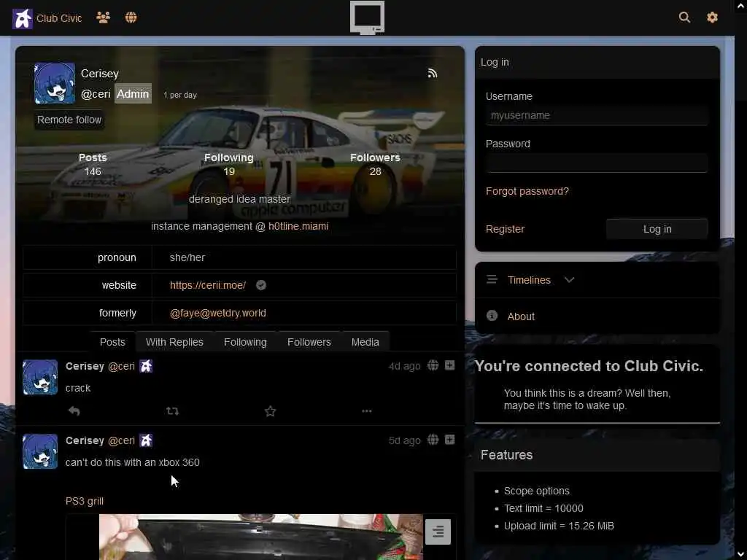The width and height of the screenshot is (747, 560).
Task: Click the Log in button
Action: [x=657, y=229]
